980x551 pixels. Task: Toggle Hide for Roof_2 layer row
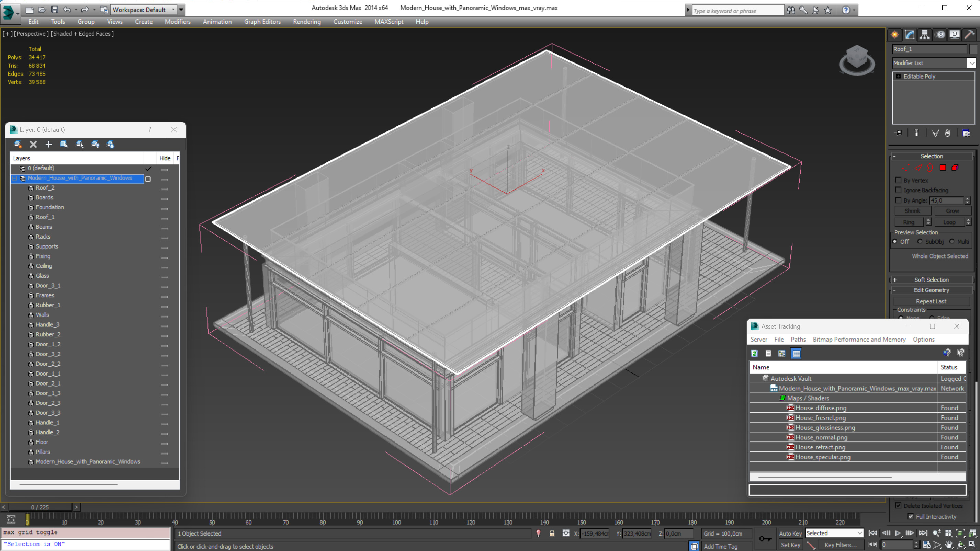[x=165, y=189]
